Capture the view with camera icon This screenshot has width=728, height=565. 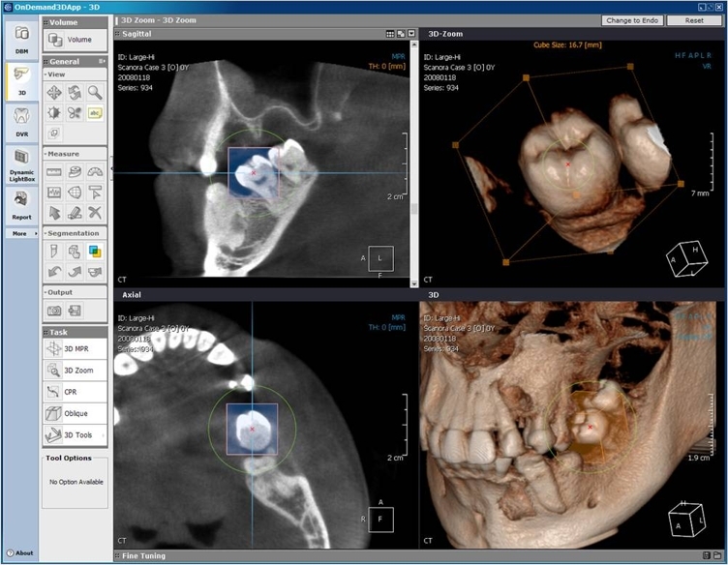click(x=54, y=311)
